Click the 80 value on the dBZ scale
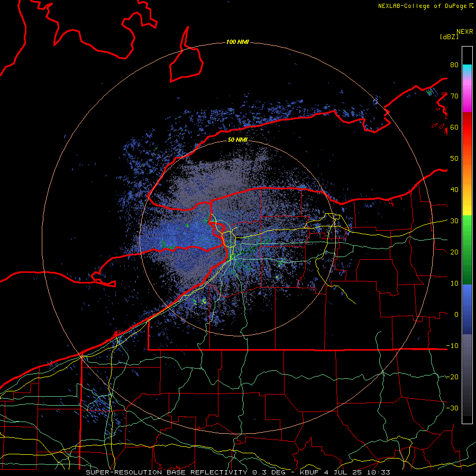Screen dimensions: 476x476 454,65
